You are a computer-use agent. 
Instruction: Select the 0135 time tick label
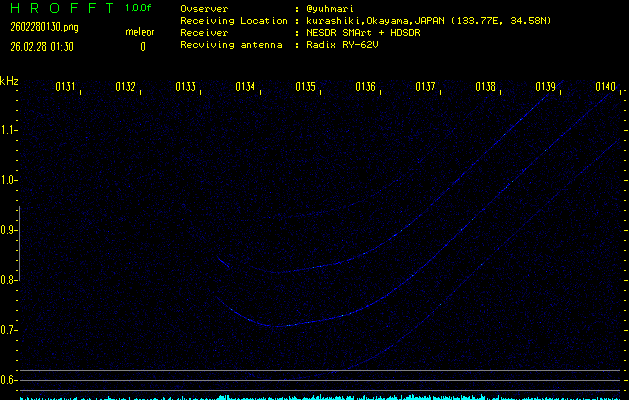click(x=306, y=87)
